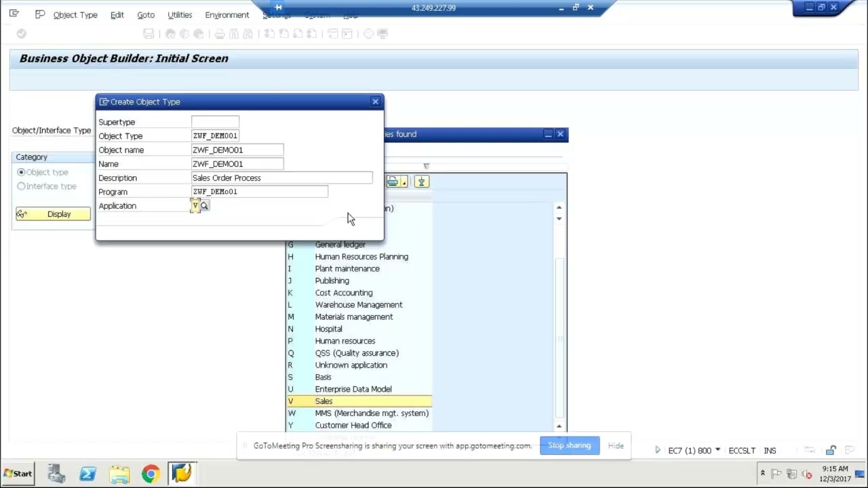The image size is (868, 488).
Task: Close the Create Object Type dialog
Action: [375, 102]
